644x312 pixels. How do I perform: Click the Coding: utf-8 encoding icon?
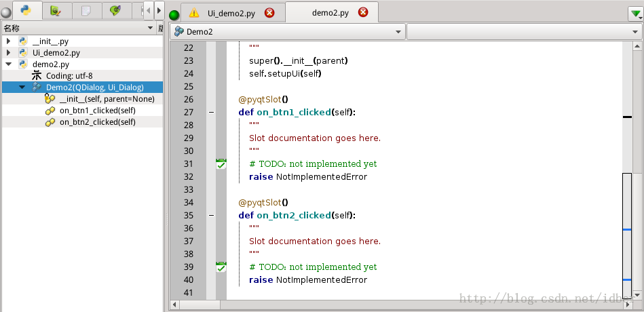click(x=37, y=75)
